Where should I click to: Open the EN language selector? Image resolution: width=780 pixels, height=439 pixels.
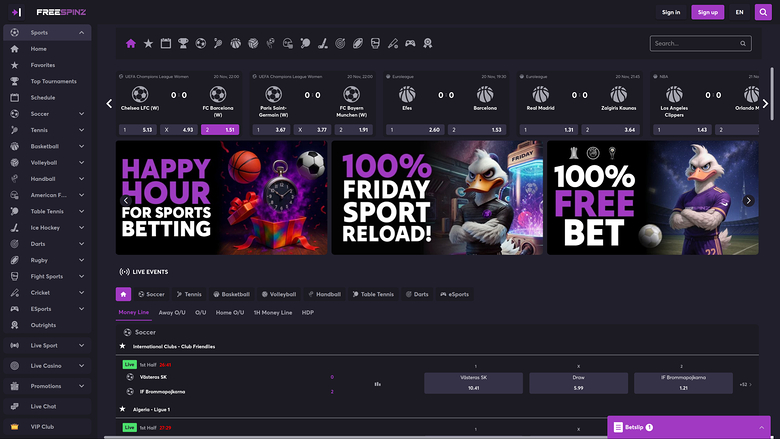tap(740, 12)
